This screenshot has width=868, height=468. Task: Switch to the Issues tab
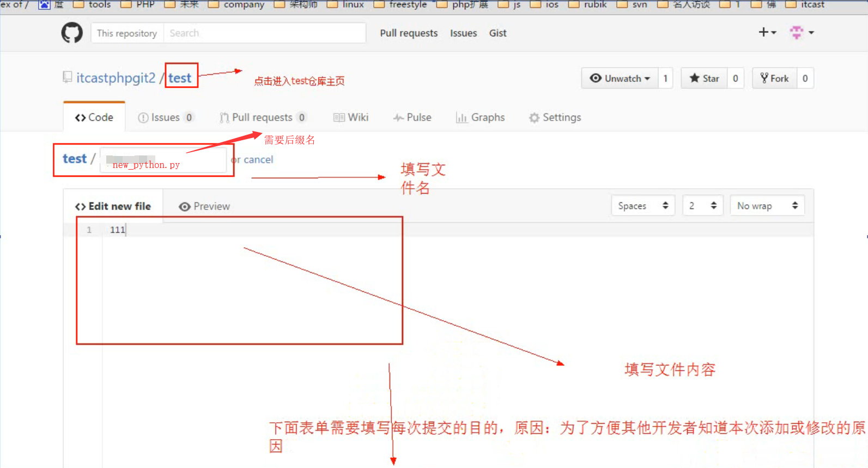(166, 117)
